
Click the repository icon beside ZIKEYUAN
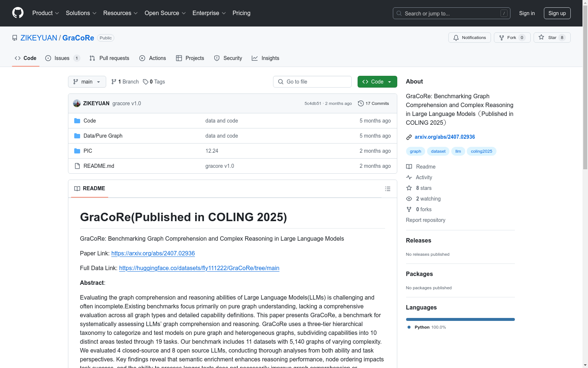coord(15,38)
